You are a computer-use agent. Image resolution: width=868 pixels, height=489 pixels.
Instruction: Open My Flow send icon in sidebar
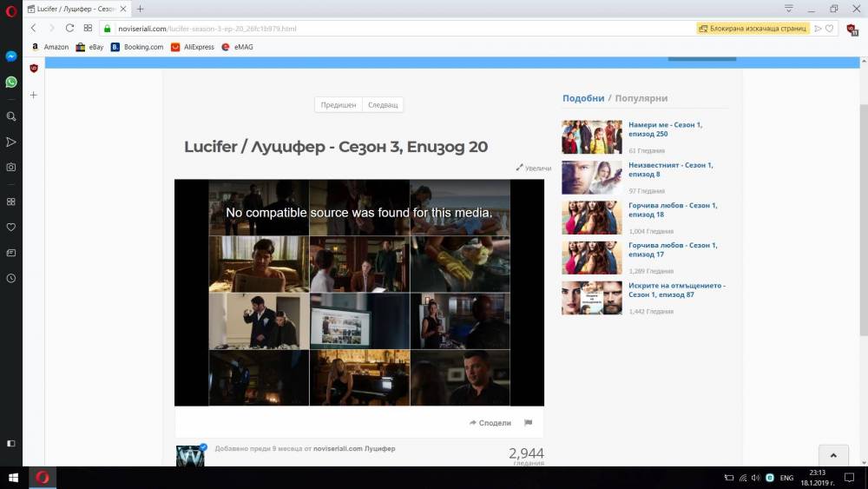(11, 142)
